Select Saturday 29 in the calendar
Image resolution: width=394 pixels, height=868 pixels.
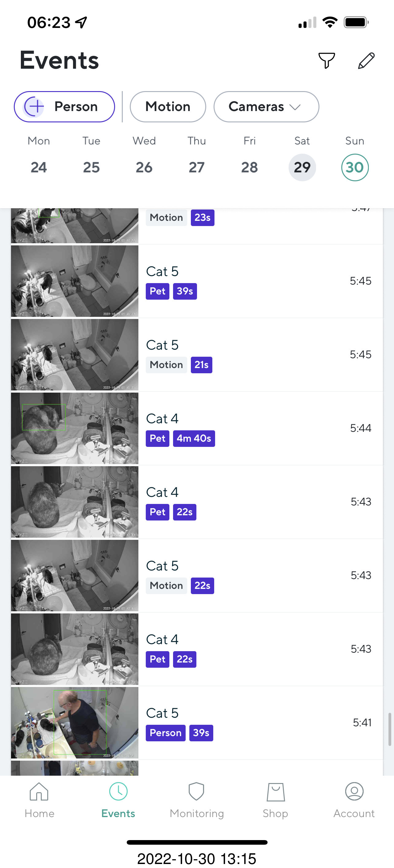pyautogui.click(x=302, y=167)
